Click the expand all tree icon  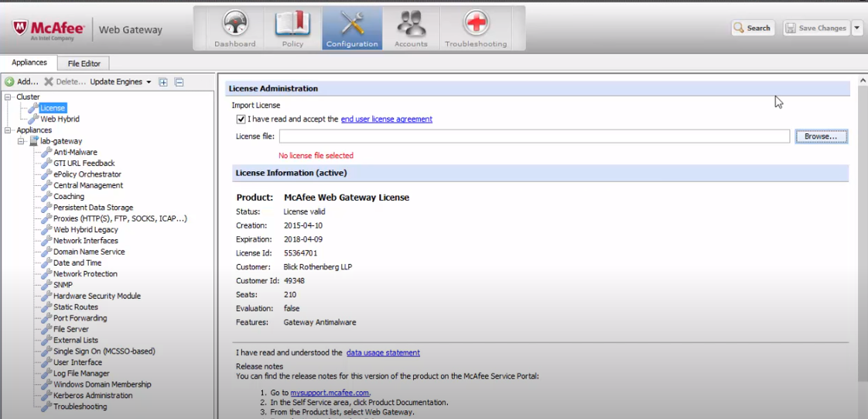pos(163,82)
